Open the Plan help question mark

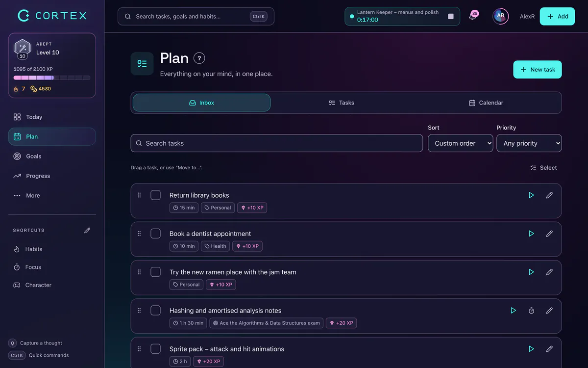pyautogui.click(x=199, y=58)
